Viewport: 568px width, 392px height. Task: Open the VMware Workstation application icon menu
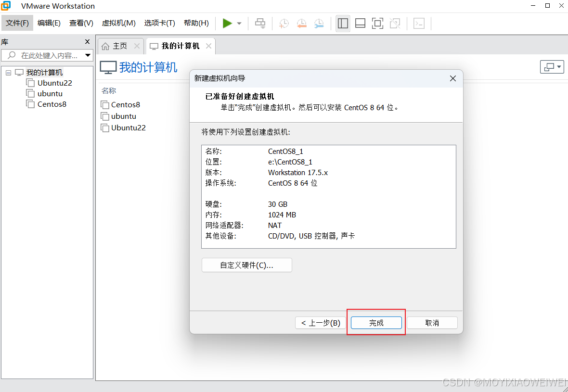[5, 6]
